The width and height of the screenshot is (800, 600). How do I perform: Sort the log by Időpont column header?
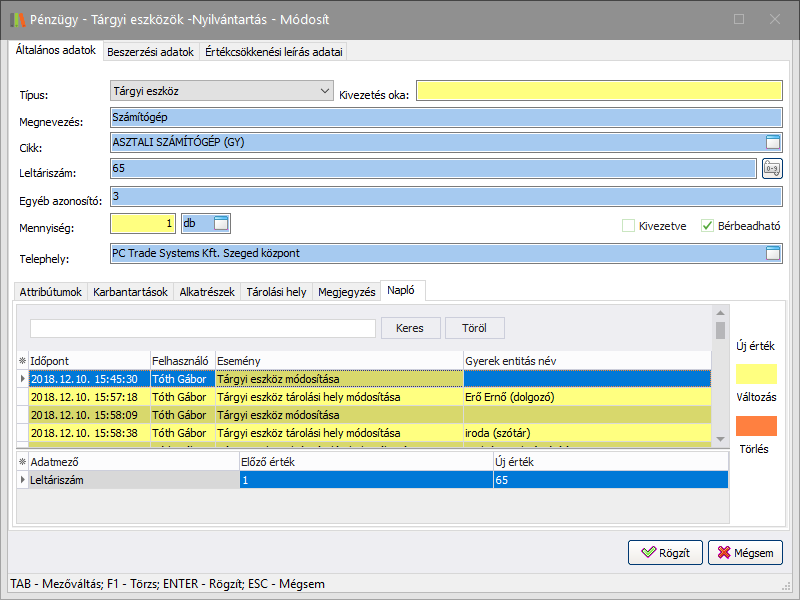click(x=88, y=360)
